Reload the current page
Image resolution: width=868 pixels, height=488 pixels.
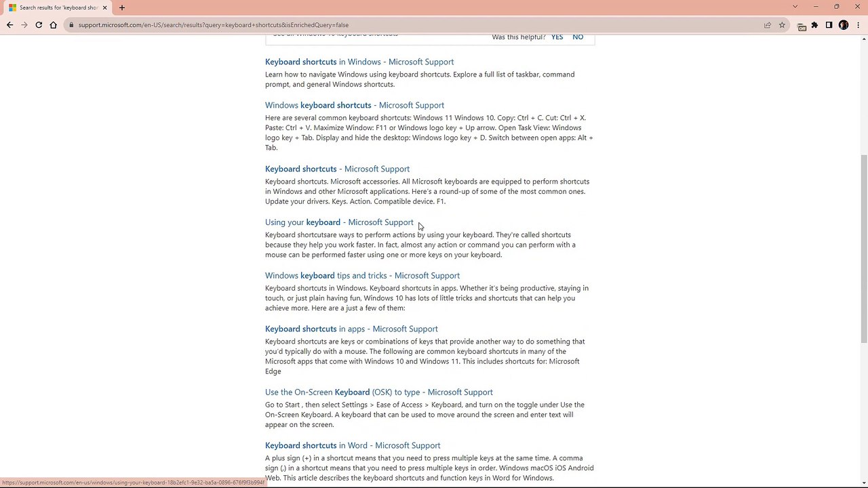coord(39,25)
